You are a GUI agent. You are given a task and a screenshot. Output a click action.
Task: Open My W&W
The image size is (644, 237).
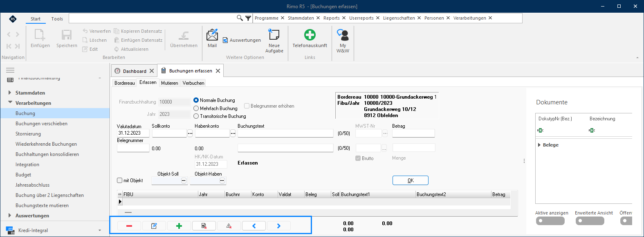(343, 41)
